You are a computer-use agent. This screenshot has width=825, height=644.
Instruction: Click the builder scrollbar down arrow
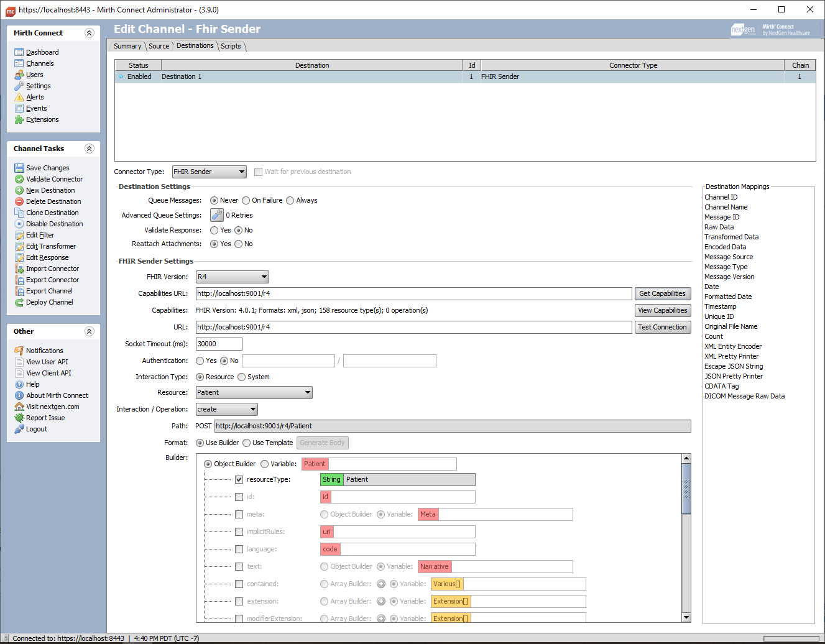coord(686,617)
